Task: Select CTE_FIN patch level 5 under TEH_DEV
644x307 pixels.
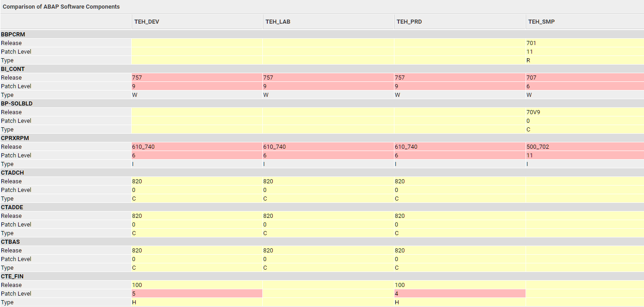Action: (x=134, y=294)
